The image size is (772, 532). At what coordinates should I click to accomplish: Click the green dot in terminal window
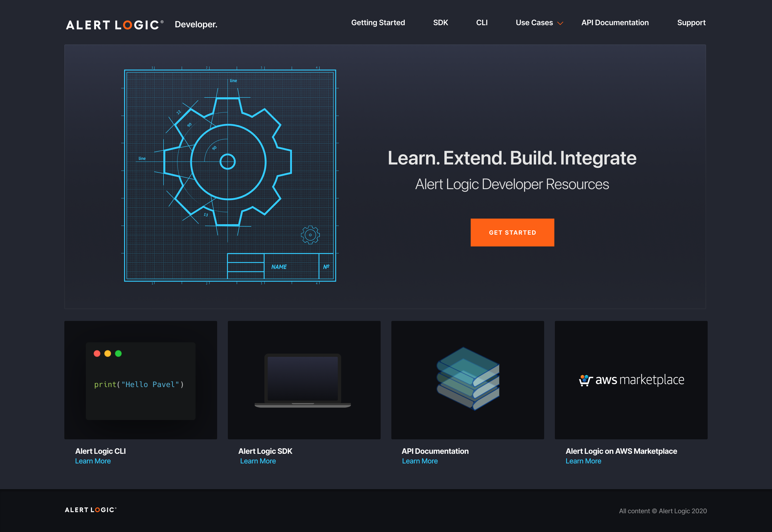tap(118, 353)
